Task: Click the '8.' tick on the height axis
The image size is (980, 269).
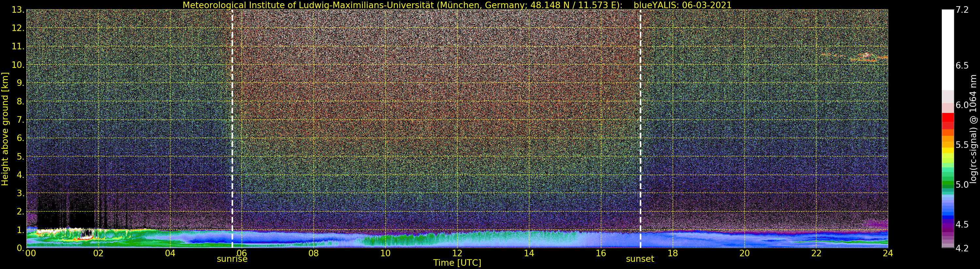Action: point(20,101)
